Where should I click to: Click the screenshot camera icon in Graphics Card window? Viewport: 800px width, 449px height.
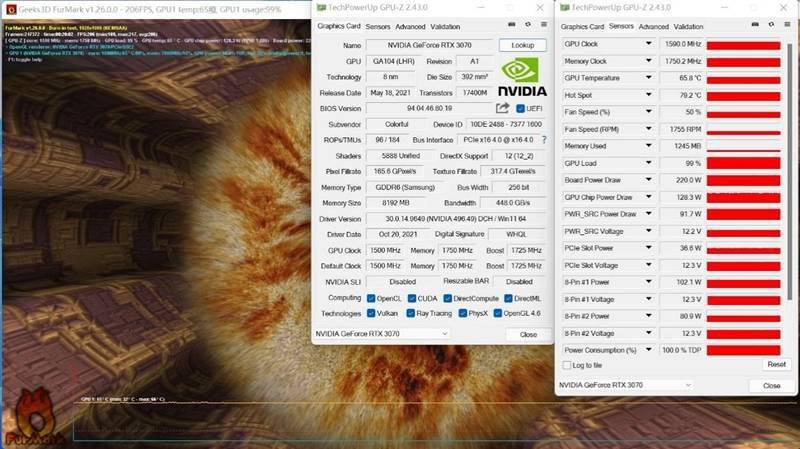coord(511,24)
